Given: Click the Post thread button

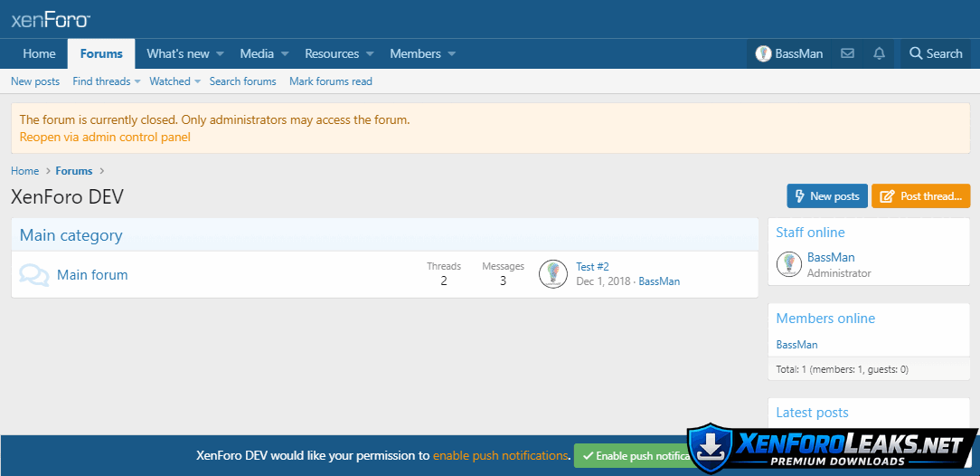Looking at the screenshot, I should coord(920,196).
